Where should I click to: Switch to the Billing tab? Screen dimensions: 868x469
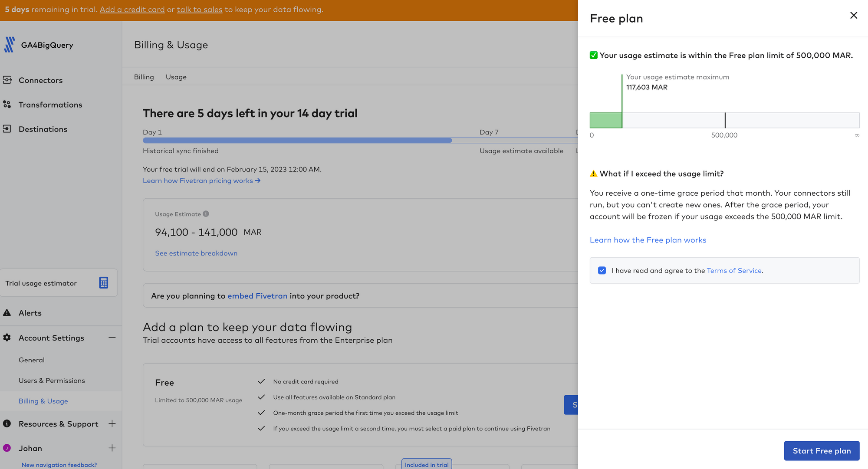(144, 77)
